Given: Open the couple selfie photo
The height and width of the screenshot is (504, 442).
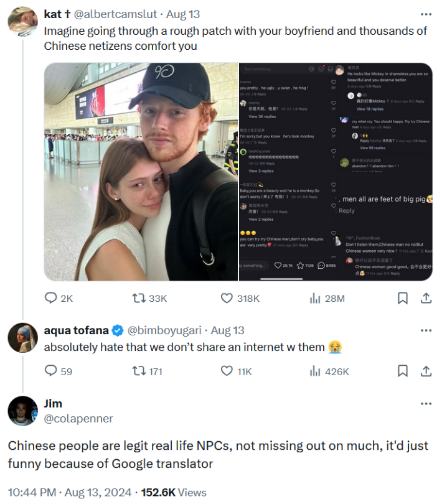Looking at the screenshot, I should (141, 172).
